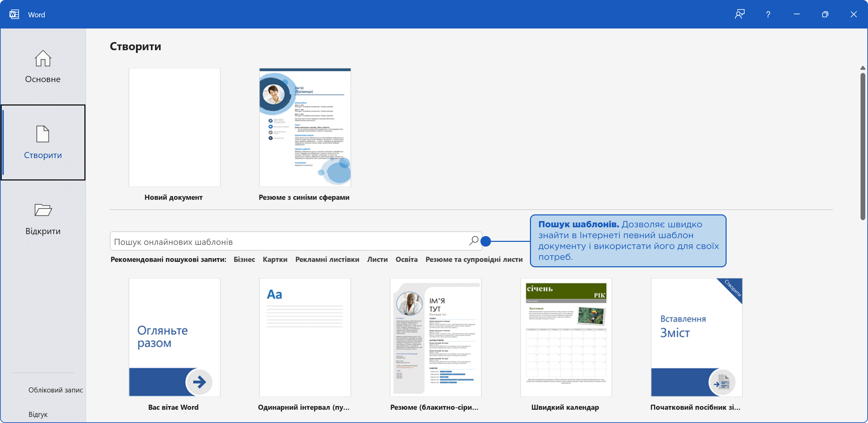This screenshot has width=868, height=423.
Task: Open the Відгук sidebar item
Action: (38, 415)
